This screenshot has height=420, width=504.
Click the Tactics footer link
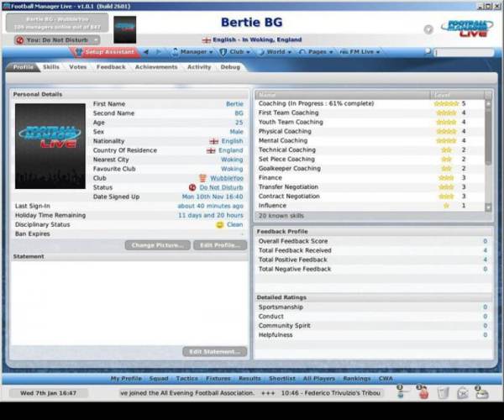click(x=187, y=379)
